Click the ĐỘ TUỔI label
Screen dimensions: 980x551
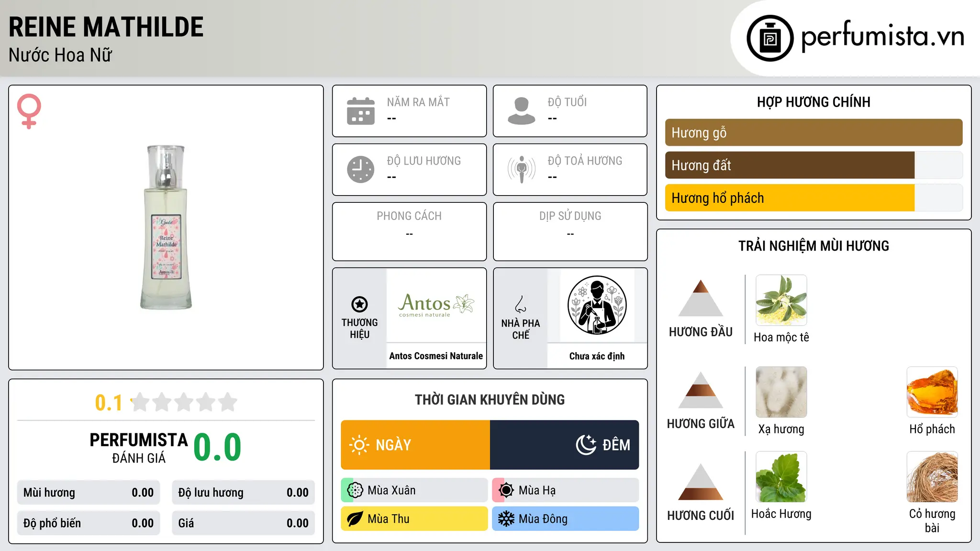(567, 102)
